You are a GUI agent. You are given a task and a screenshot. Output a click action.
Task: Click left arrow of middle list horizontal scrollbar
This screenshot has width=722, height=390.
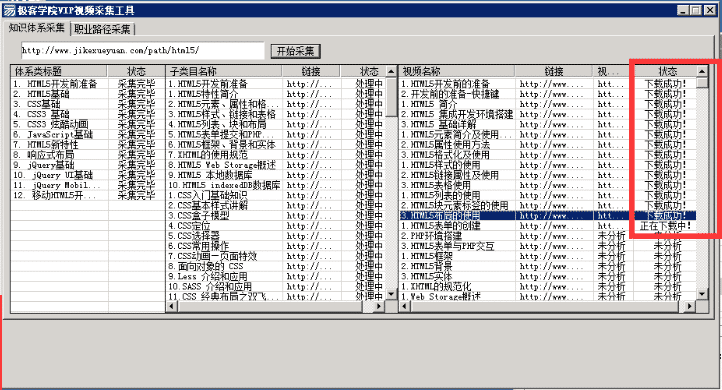coord(171,306)
